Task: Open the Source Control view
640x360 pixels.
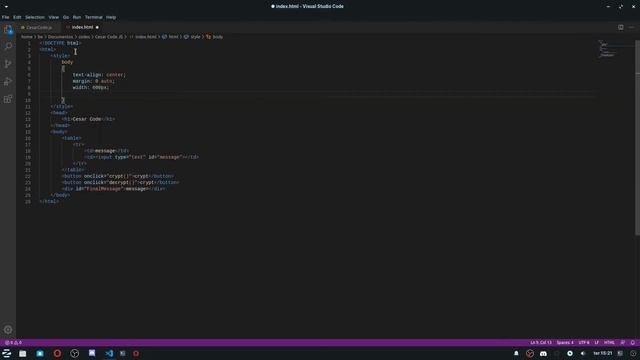Action: tap(8, 64)
